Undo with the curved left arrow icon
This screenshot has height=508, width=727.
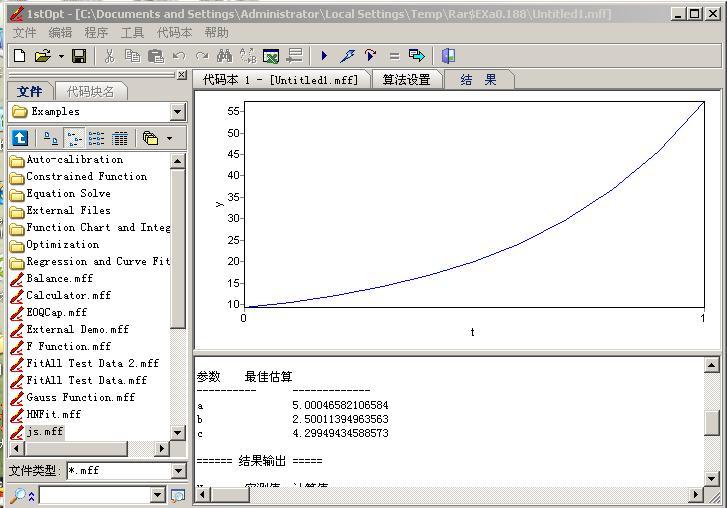(x=179, y=56)
